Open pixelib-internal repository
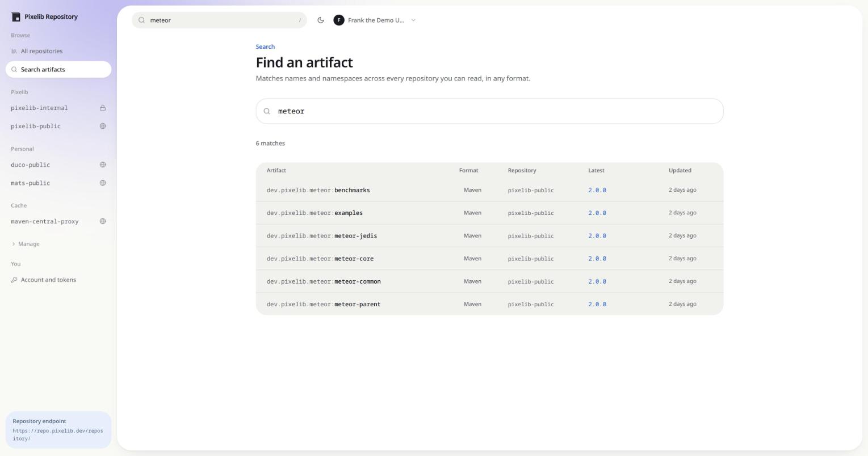The height and width of the screenshot is (456, 868). [x=58, y=108]
